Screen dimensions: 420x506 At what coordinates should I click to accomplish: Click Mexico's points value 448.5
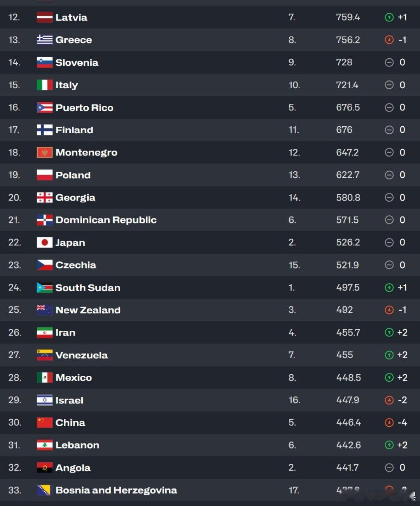point(348,377)
